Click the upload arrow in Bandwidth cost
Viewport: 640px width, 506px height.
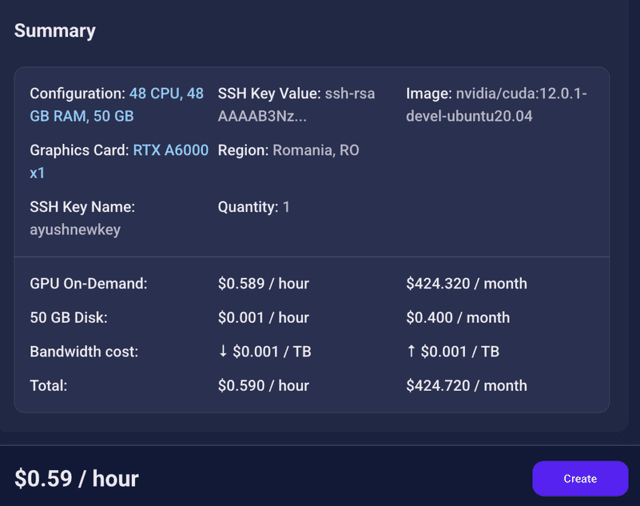click(x=411, y=351)
